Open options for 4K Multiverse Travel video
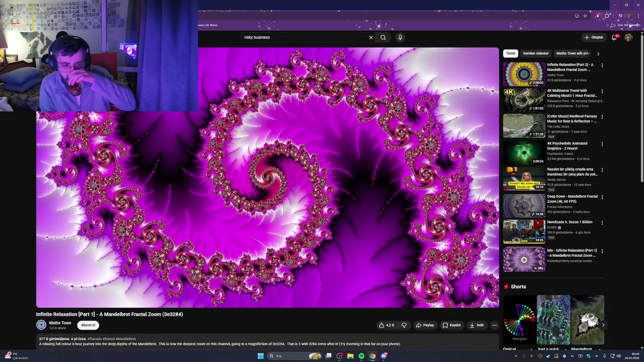Viewport: 644px width, 362px height. (602, 91)
